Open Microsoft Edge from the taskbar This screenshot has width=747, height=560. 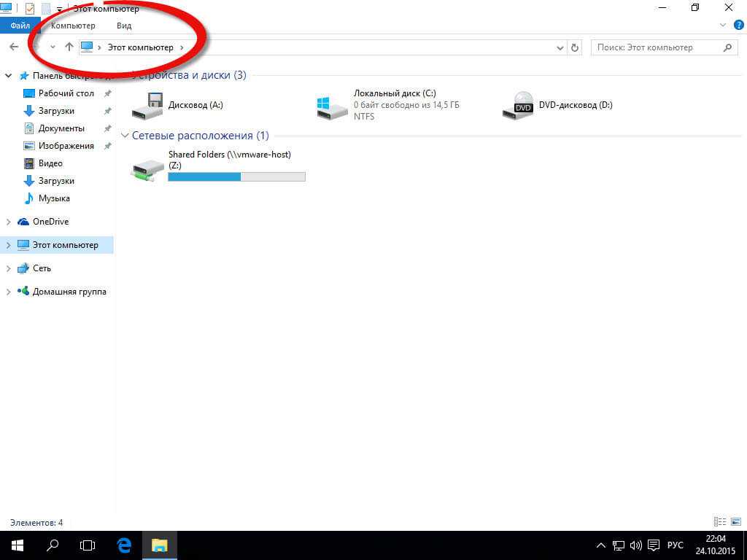point(125,545)
